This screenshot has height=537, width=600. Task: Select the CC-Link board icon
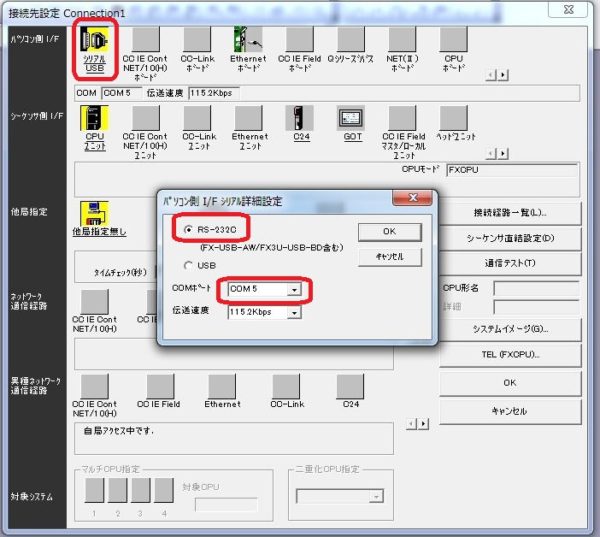pyautogui.click(x=197, y=39)
